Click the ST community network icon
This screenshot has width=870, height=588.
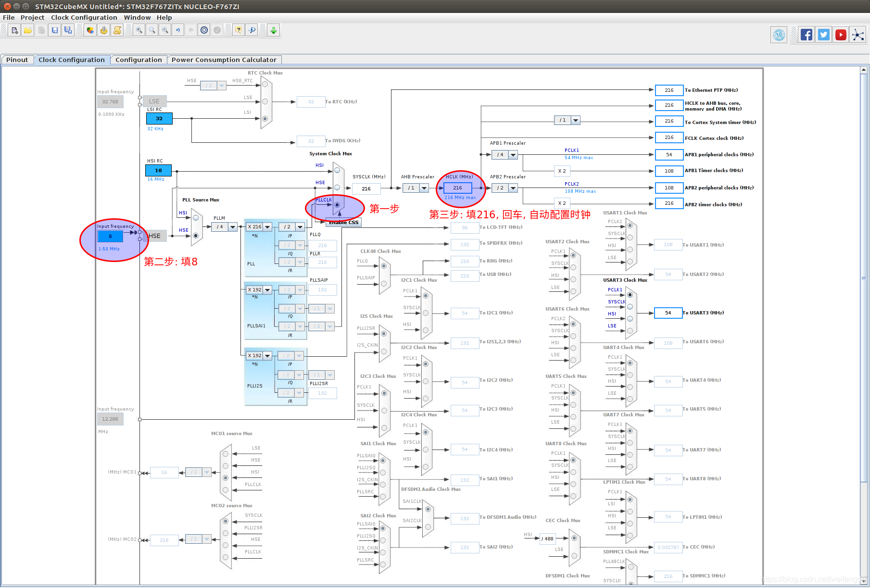pyautogui.click(x=858, y=35)
